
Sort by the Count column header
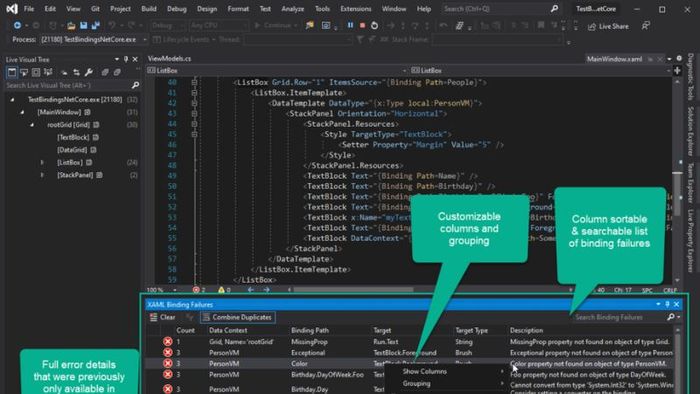185,330
